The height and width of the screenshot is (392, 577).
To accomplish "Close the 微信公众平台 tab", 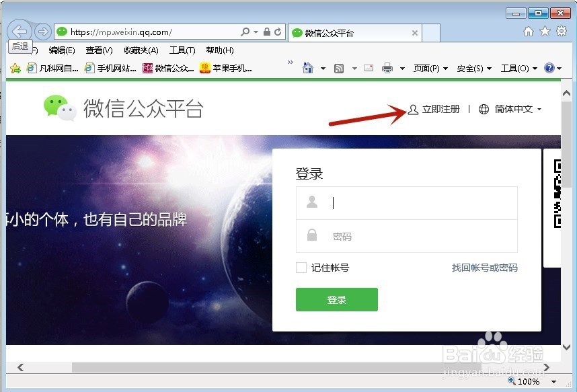I will pos(415,33).
